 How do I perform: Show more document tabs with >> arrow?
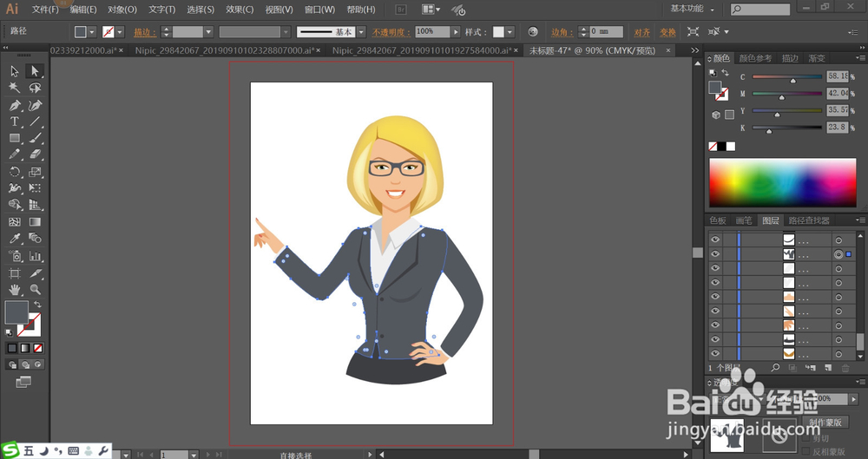tap(695, 50)
